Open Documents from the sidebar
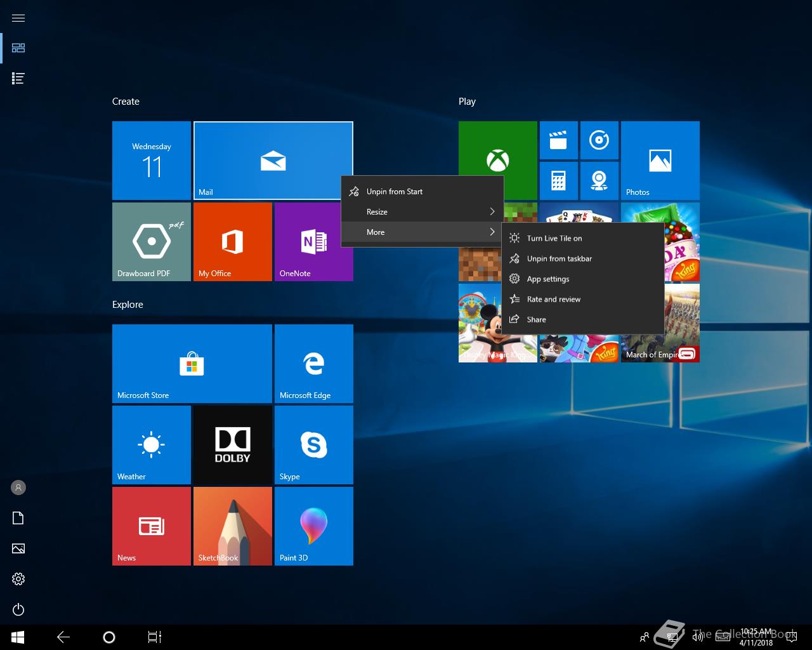Screen dimensions: 812x650 coord(18,518)
